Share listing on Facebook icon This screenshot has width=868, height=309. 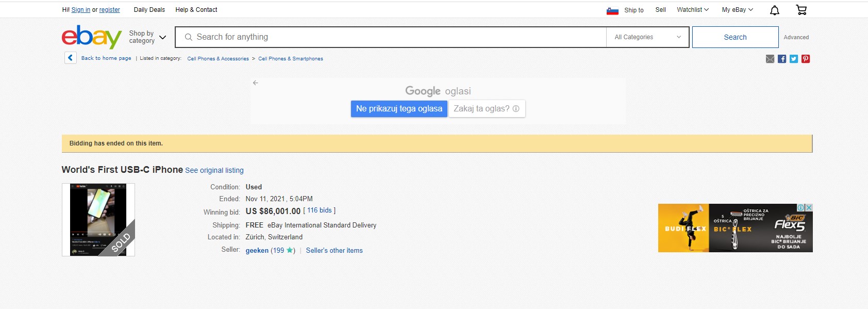[782, 59]
